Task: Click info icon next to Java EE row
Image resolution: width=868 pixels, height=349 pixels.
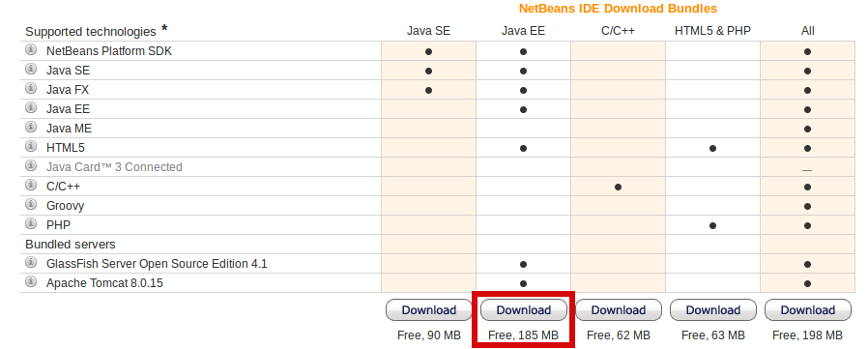Action: (x=31, y=108)
